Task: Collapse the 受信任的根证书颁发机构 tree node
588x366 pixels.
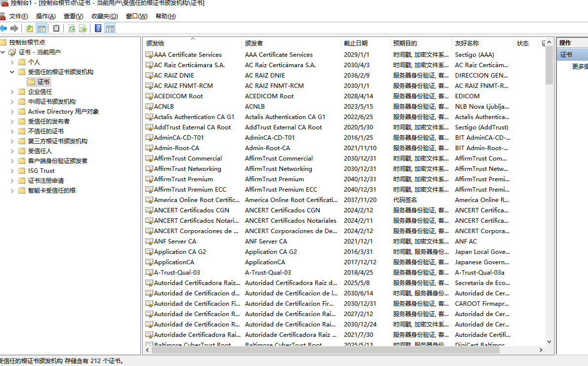Action: click(12, 72)
